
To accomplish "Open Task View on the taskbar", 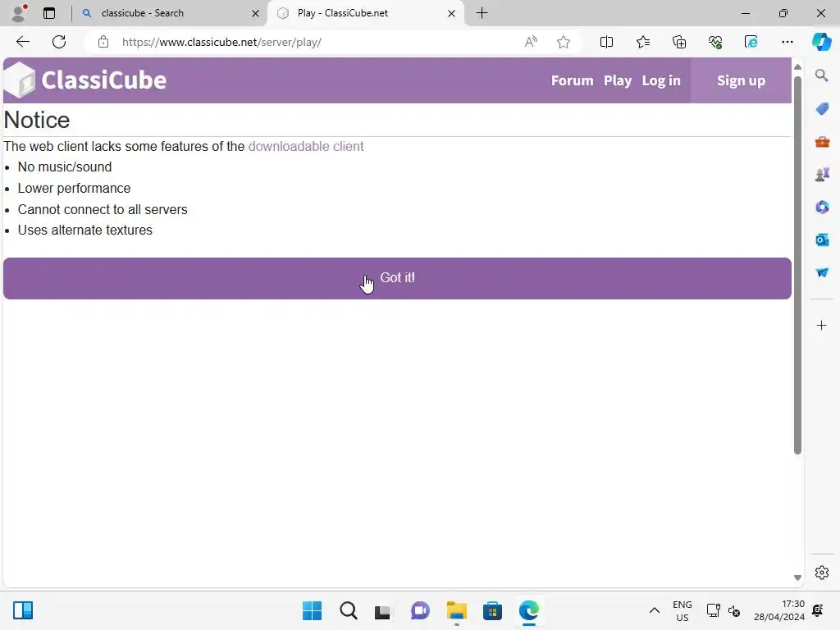I will (x=382, y=610).
